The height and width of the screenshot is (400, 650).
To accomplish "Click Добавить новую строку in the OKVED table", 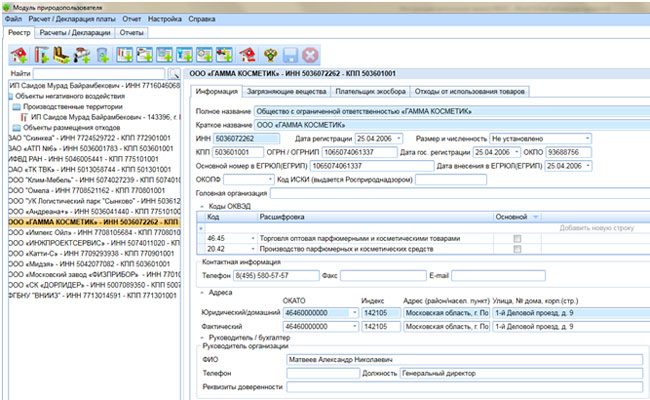I will 597,228.
